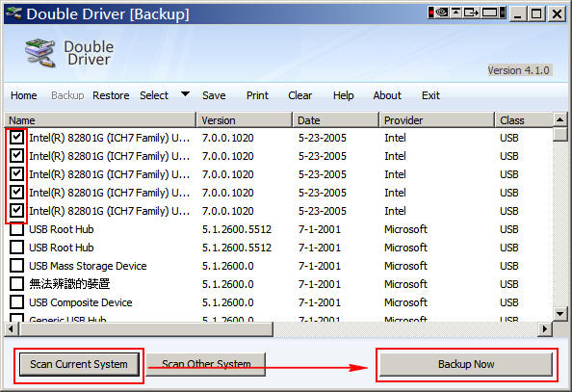572x392 pixels.
Task: Open the Help menu item
Action: click(343, 95)
